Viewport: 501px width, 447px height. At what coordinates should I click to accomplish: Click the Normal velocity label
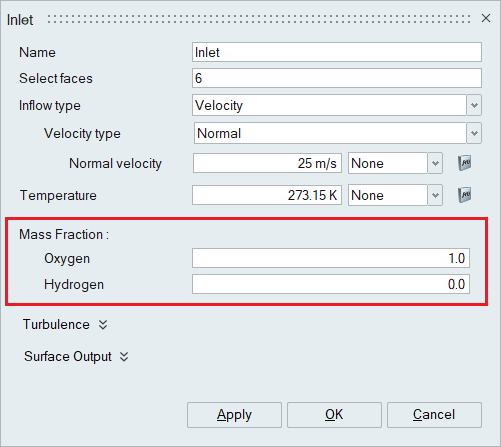pyautogui.click(x=115, y=163)
